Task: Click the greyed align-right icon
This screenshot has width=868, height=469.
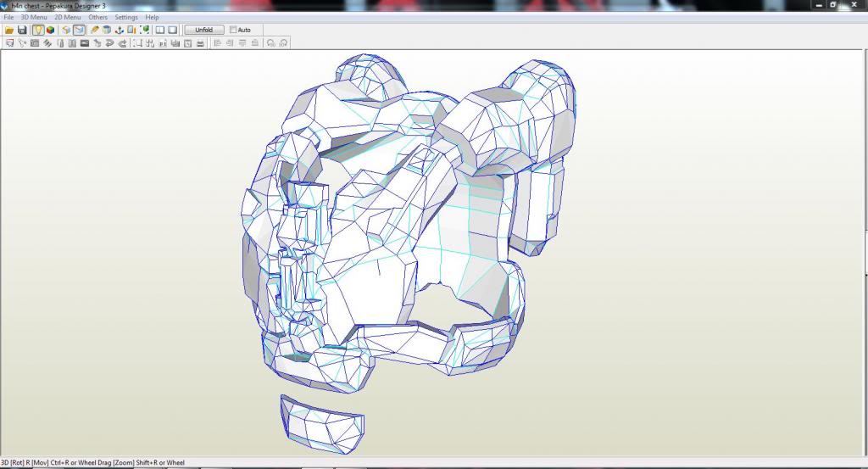Action: [x=230, y=43]
